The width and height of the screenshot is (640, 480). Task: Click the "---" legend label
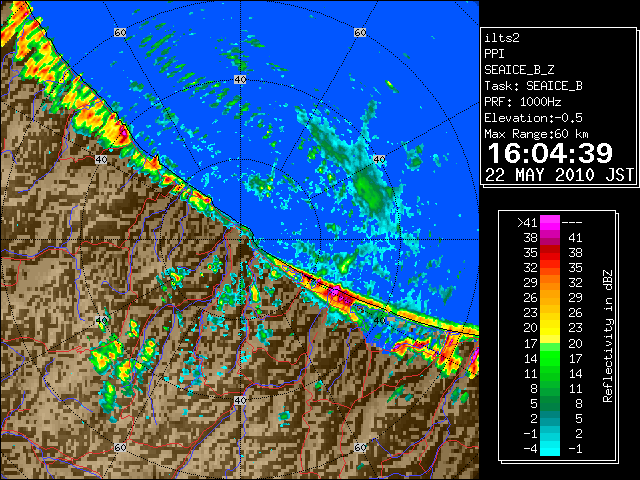point(572,223)
